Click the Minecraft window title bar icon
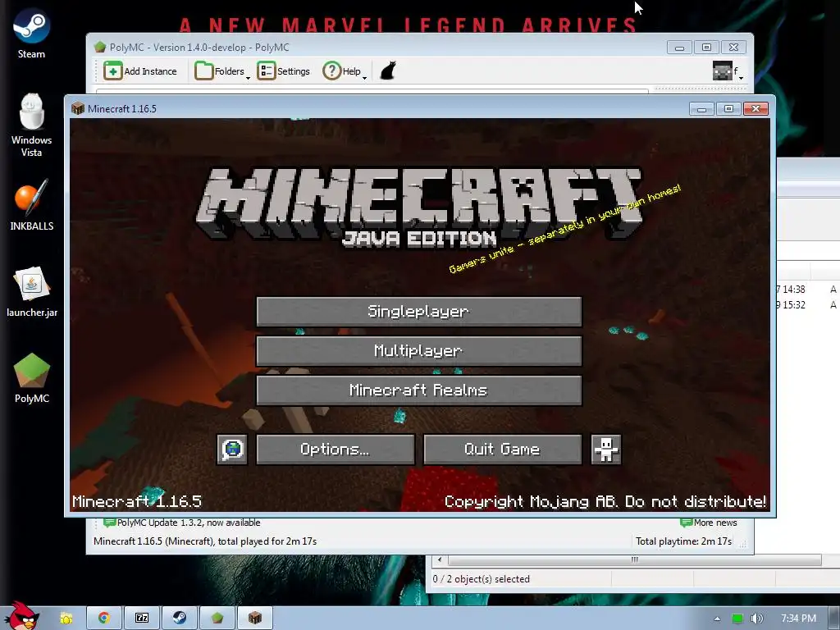 tap(78, 109)
